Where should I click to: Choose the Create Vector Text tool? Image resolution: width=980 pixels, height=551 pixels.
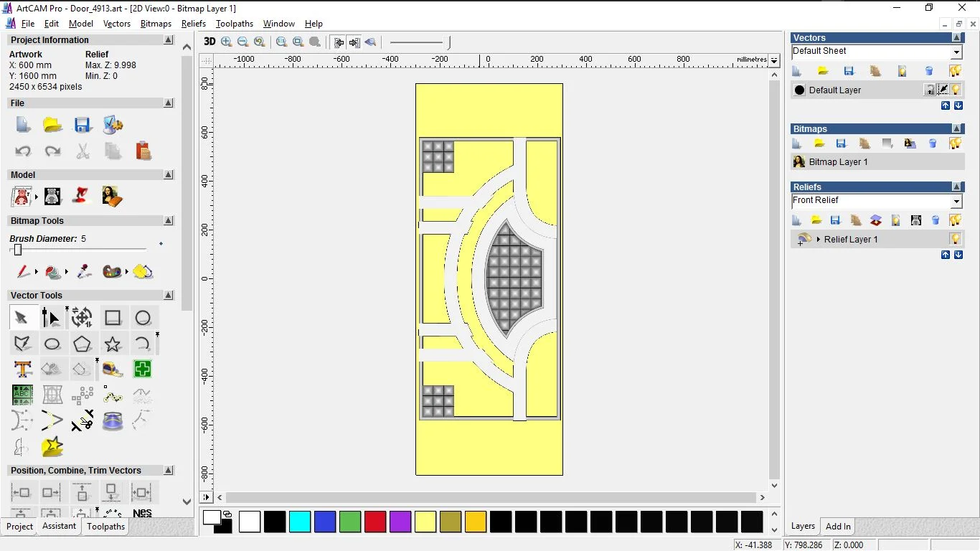click(22, 369)
